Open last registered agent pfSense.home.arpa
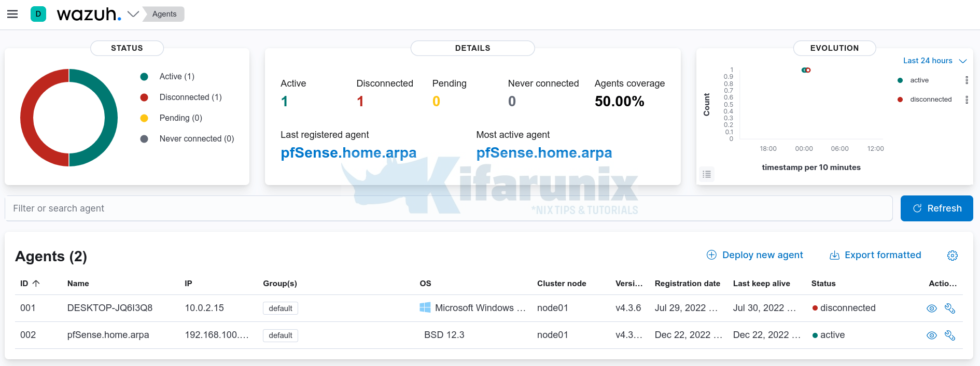The image size is (980, 366). click(348, 152)
